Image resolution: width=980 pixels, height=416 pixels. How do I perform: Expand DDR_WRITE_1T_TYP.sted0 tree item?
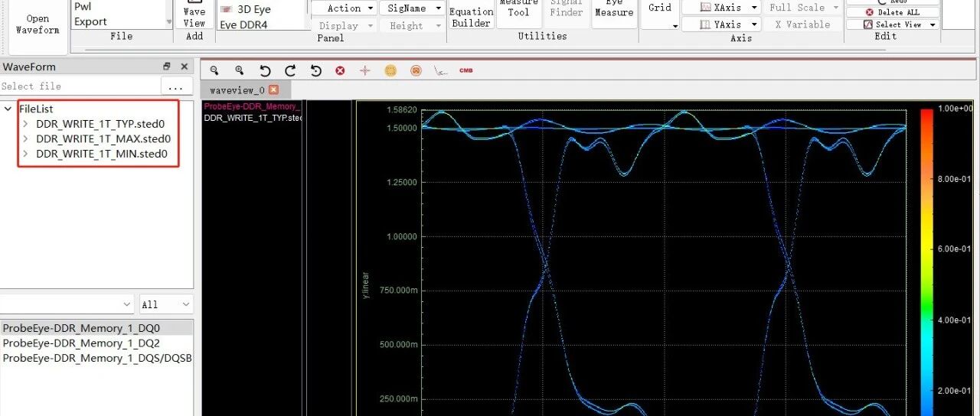(25, 123)
